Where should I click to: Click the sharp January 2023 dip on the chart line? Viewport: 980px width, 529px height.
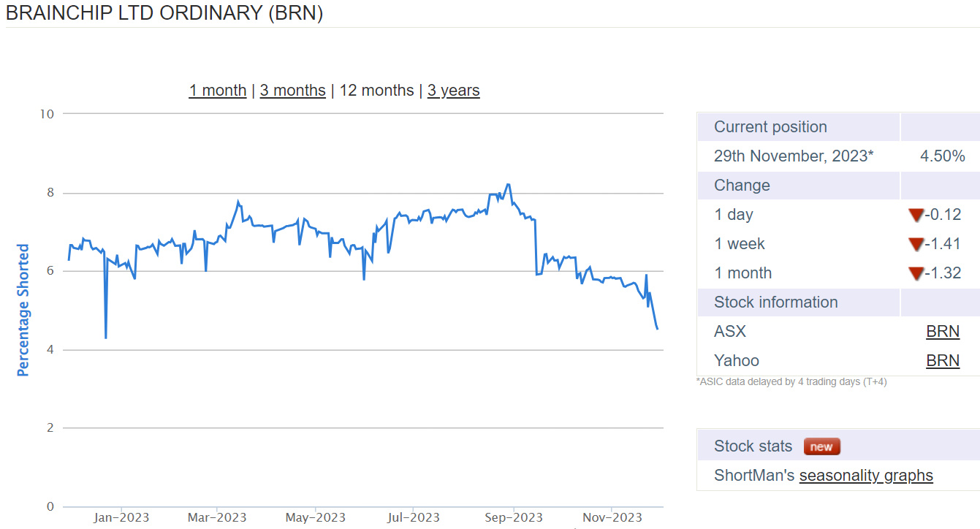(106, 337)
